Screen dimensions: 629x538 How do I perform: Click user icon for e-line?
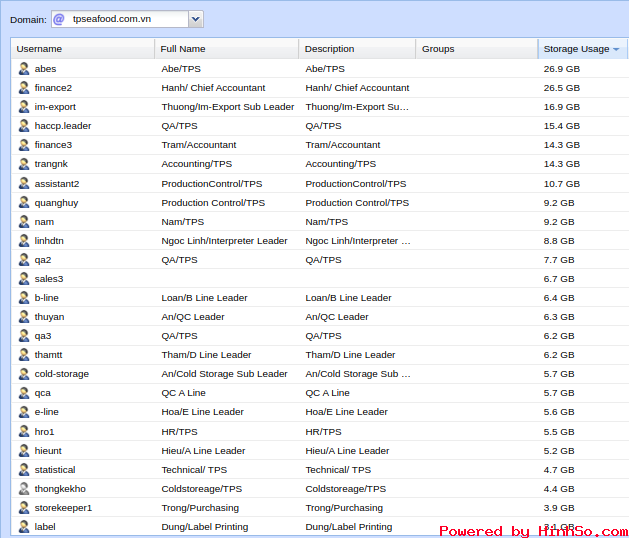[x=24, y=412]
